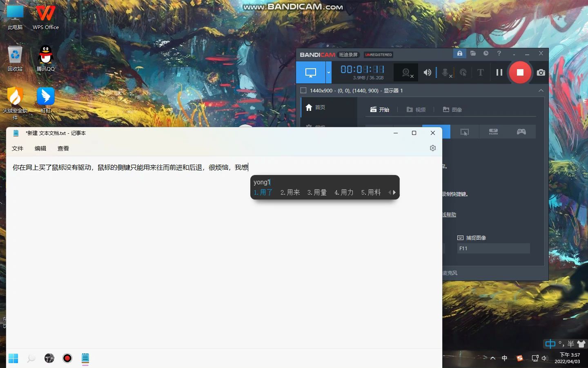Open Notepad settings gear icon

(433, 148)
